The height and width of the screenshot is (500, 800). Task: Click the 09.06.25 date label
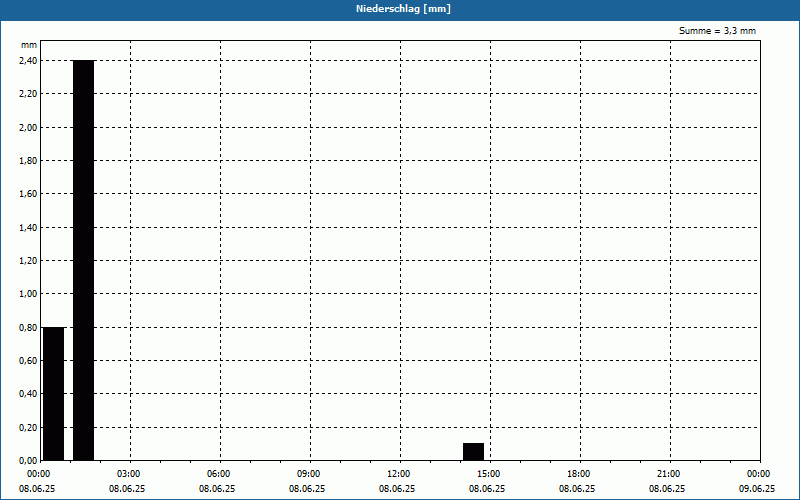pyautogui.click(x=757, y=489)
